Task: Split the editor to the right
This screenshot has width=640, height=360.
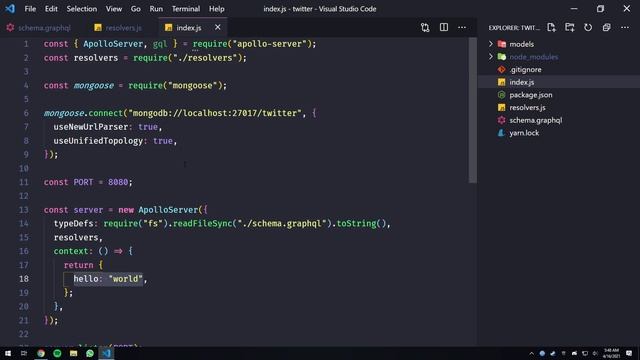Action: point(444,27)
